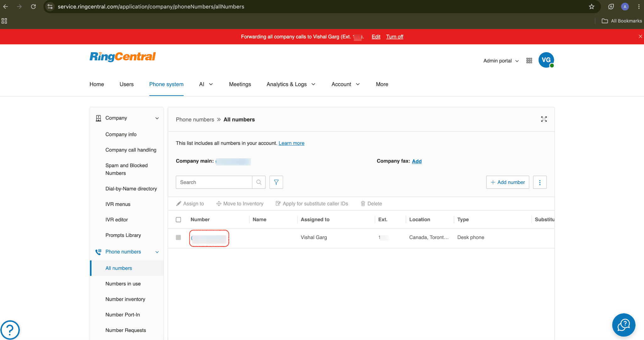Expand the Admin portal dropdown
This screenshot has height=340, width=644.
pyautogui.click(x=501, y=61)
